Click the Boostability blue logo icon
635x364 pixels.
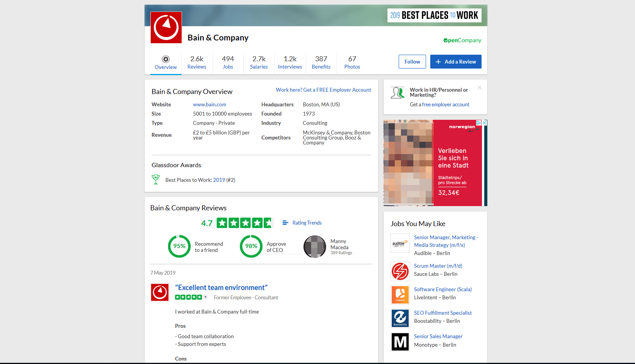(x=400, y=318)
